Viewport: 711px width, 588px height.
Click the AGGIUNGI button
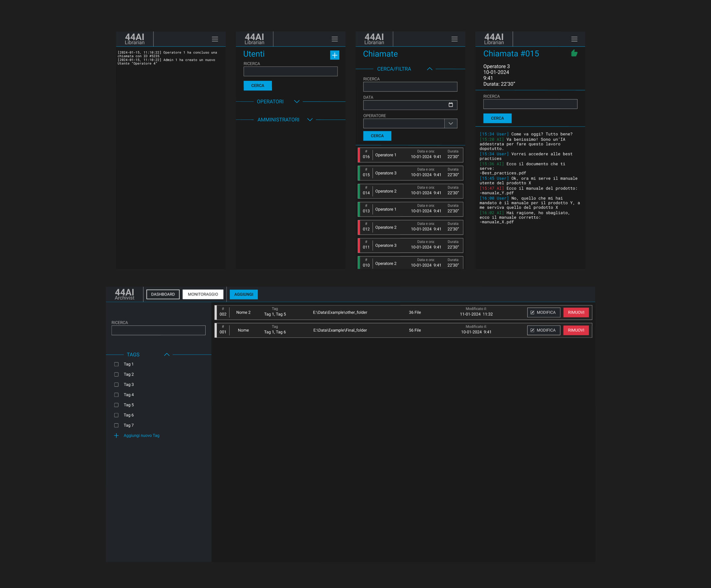[244, 294]
